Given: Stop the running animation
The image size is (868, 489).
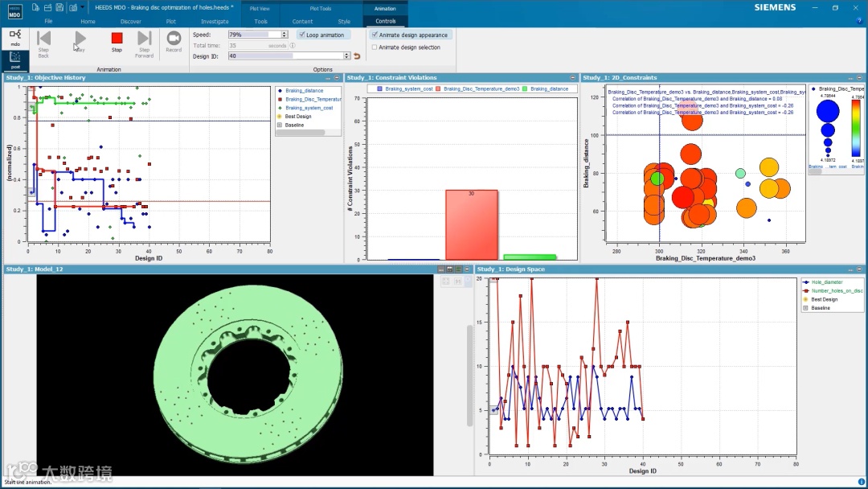Looking at the screenshot, I should click(117, 42).
